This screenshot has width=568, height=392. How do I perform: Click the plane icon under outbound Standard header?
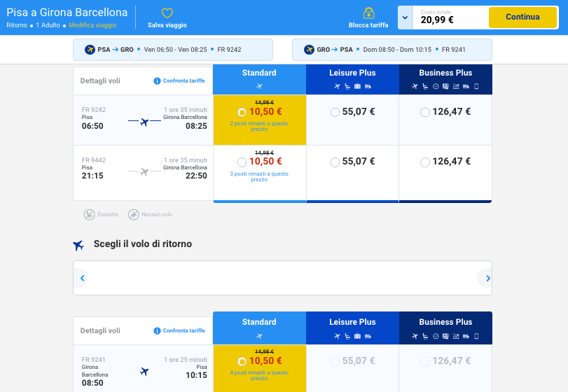click(x=259, y=86)
